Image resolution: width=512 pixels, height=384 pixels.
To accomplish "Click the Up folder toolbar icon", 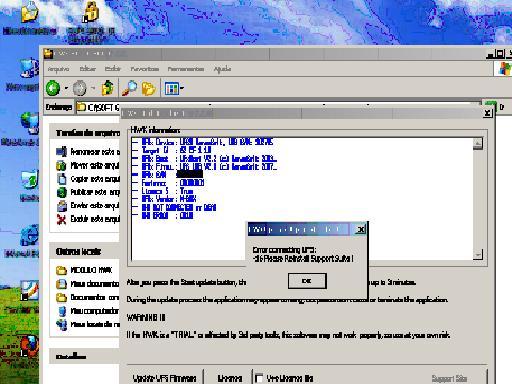I will pyautogui.click(x=107, y=88).
